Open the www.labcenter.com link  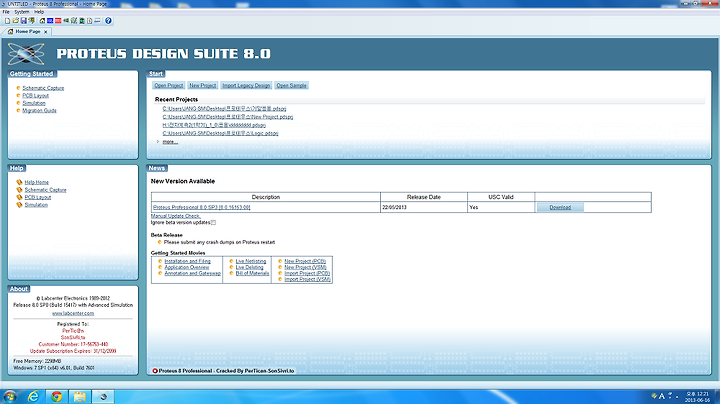pos(73,313)
